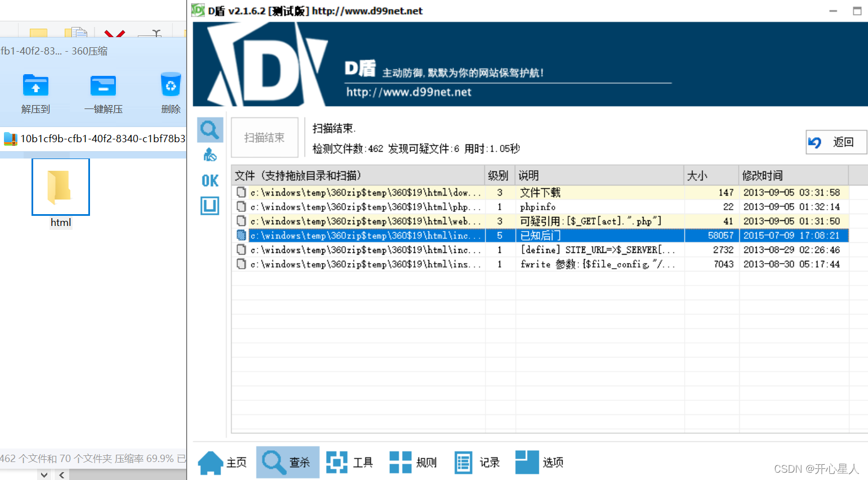The width and height of the screenshot is (868, 480).
Task: Click the archive name 10b1cf9b-cfb1 path entry
Action: click(x=102, y=139)
